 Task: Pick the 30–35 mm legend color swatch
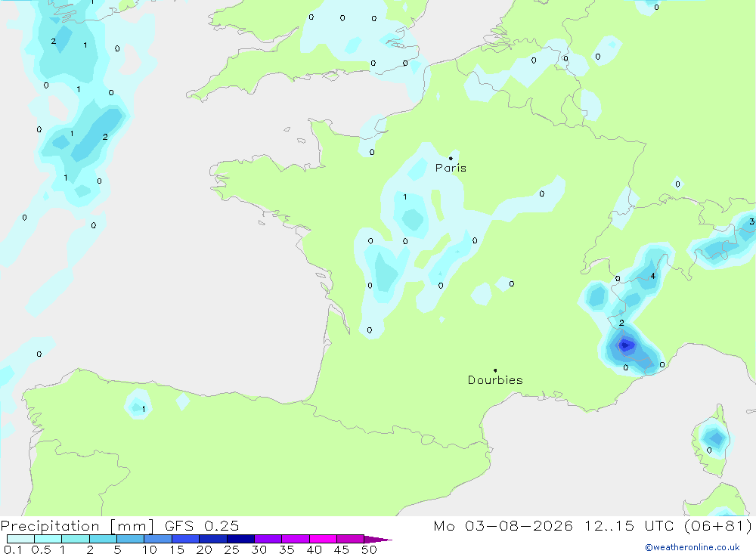[268, 539]
